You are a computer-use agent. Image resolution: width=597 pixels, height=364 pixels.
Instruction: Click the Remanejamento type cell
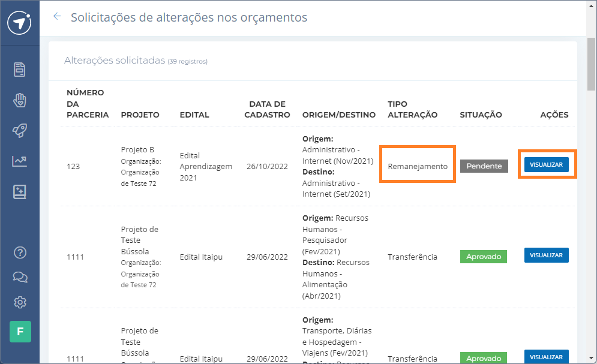[x=418, y=166]
